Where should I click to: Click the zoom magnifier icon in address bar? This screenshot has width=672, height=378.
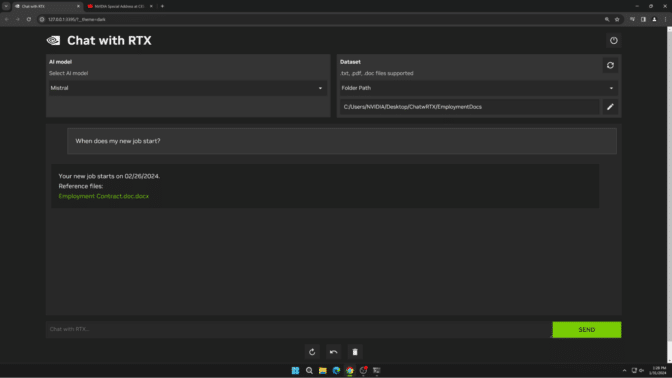point(607,19)
